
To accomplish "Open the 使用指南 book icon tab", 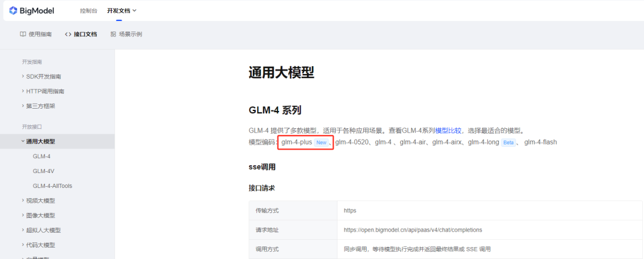I will [x=23, y=34].
